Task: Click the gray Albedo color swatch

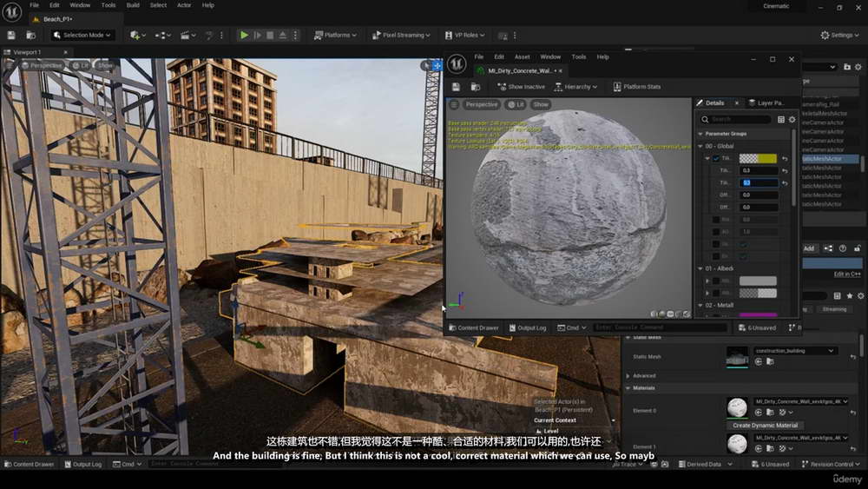Action: pos(758,281)
